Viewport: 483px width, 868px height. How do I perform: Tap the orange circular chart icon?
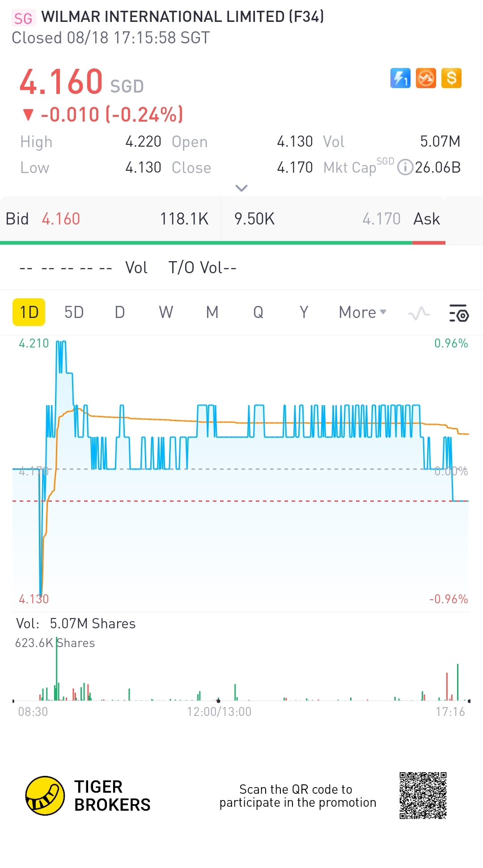click(x=426, y=78)
